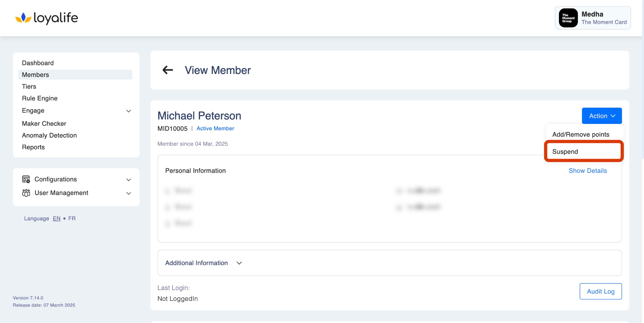
Task: Click Show Details link
Action: click(x=587, y=171)
